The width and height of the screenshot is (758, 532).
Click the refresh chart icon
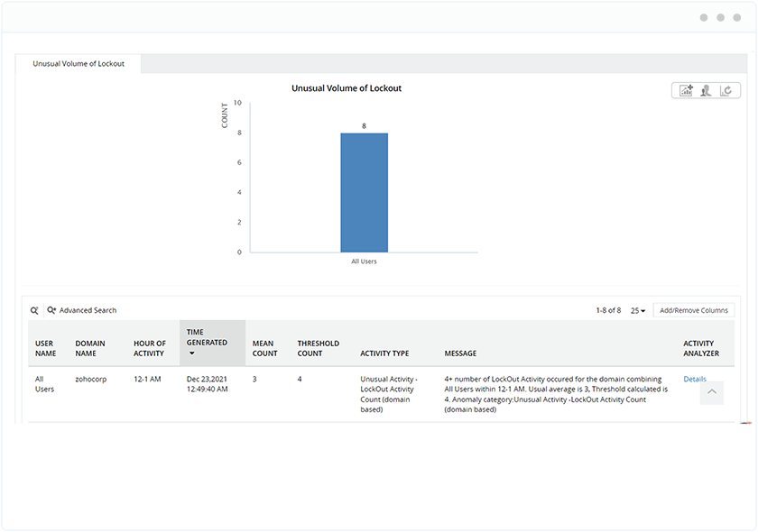726,90
